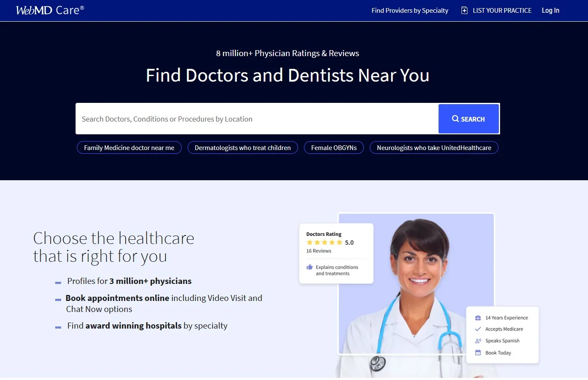
Task: Select the Dermatologists who treat children chip
Action: tap(242, 147)
